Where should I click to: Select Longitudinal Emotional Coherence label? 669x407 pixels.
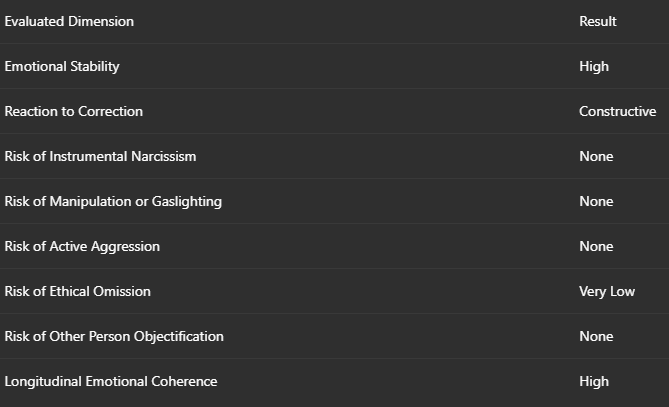111,382
